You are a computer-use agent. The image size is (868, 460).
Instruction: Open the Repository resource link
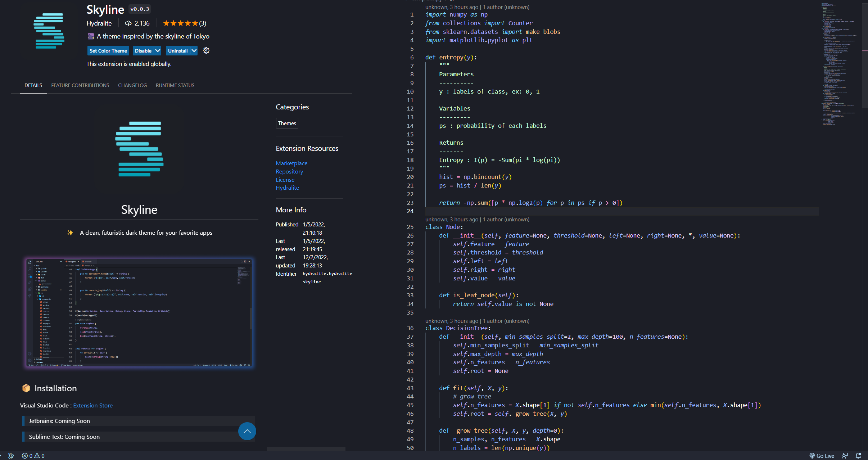(x=289, y=172)
